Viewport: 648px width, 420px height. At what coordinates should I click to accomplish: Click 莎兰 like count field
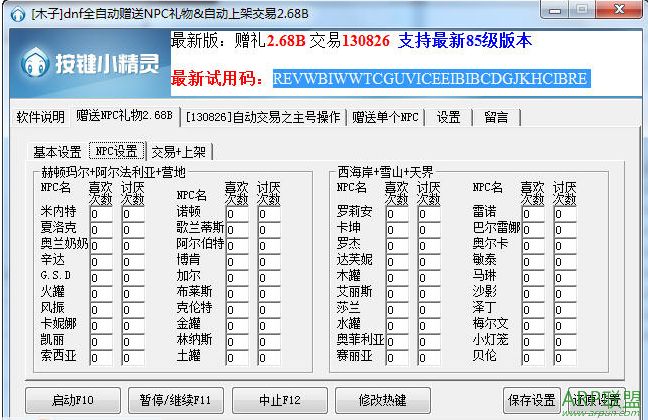click(397, 310)
